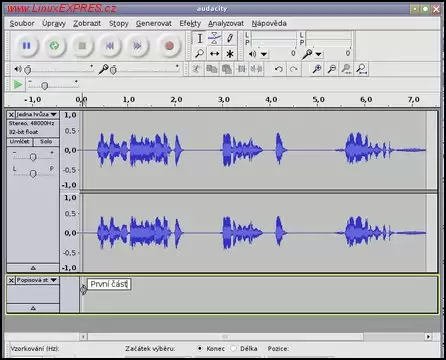The height and width of the screenshot is (360, 446).
Task: Click the Fit Selection zoom icon
Action: click(x=347, y=69)
